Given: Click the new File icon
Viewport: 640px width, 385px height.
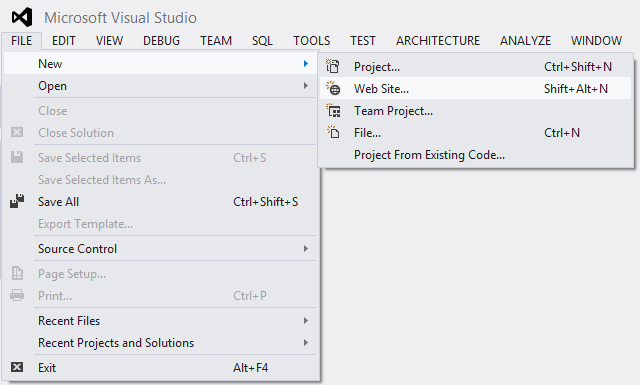Looking at the screenshot, I should pos(333,132).
